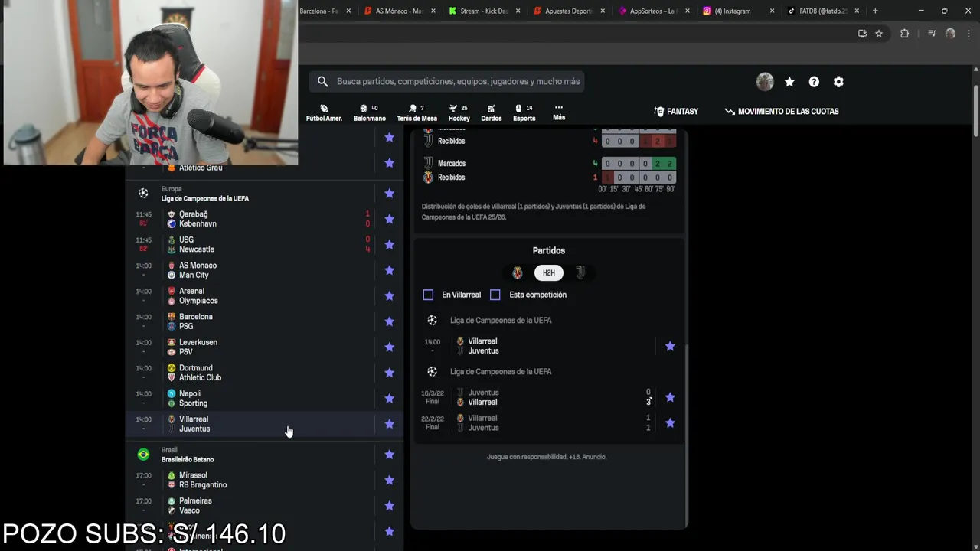Expand the Más sports menu
Image resolution: width=980 pixels, height=551 pixels.
point(559,112)
